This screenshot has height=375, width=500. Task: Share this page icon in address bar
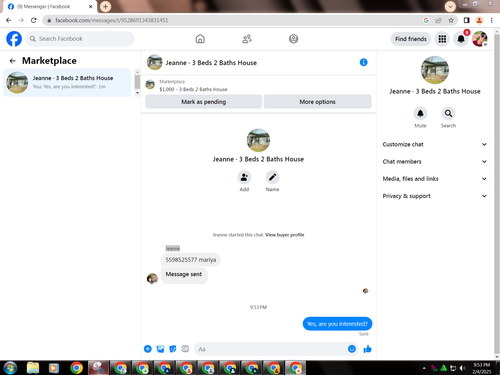coord(438,20)
